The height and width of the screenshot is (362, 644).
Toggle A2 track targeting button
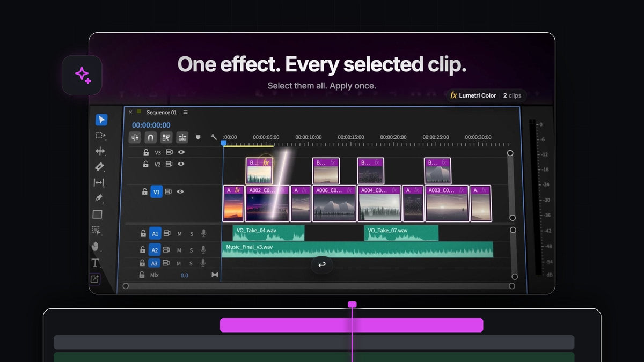[x=155, y=250]
